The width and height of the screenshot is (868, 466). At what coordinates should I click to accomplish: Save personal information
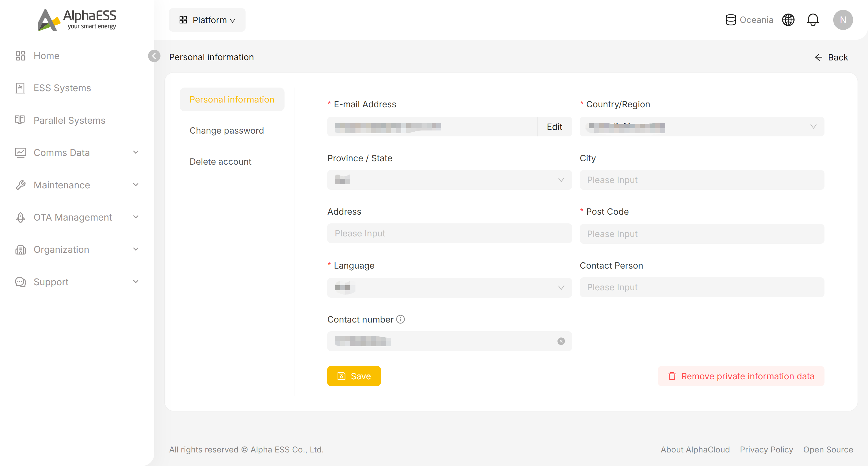click(354, 376)
